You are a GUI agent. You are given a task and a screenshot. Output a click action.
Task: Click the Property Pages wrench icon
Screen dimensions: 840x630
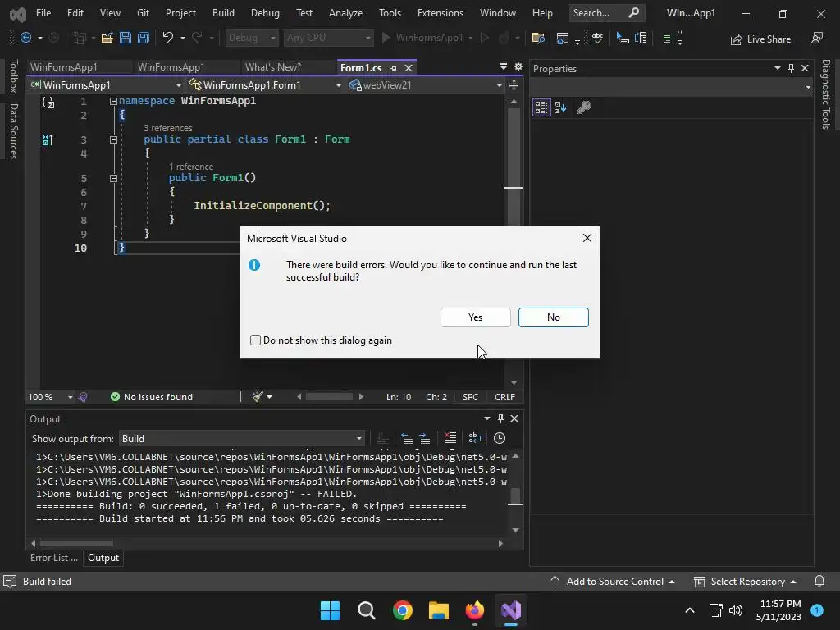tap(584, 107)
